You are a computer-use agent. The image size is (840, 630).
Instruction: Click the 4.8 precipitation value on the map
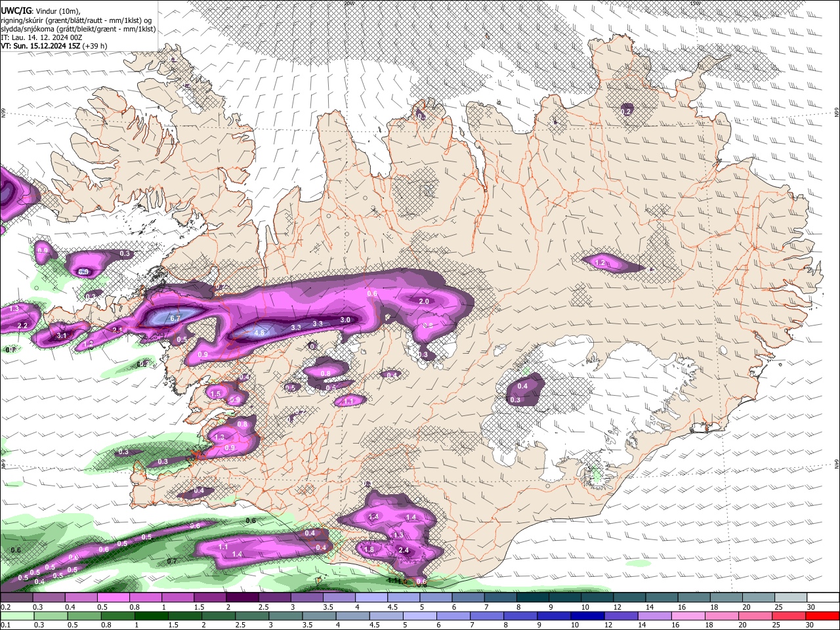click(x=259, y=333)
